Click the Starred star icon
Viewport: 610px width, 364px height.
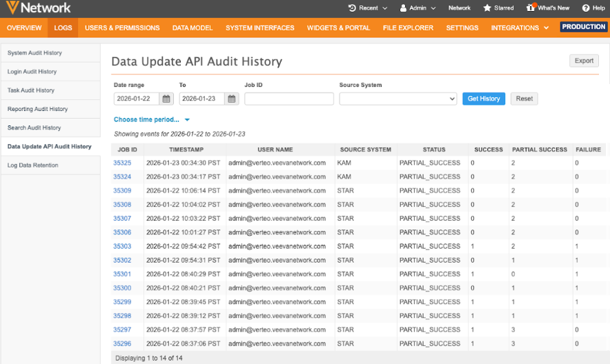click(487, 8)
